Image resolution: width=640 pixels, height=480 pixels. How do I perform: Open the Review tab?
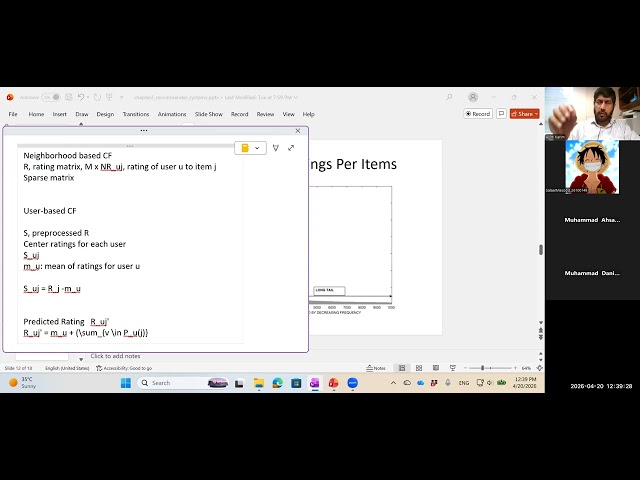click(x=265, y=114)
